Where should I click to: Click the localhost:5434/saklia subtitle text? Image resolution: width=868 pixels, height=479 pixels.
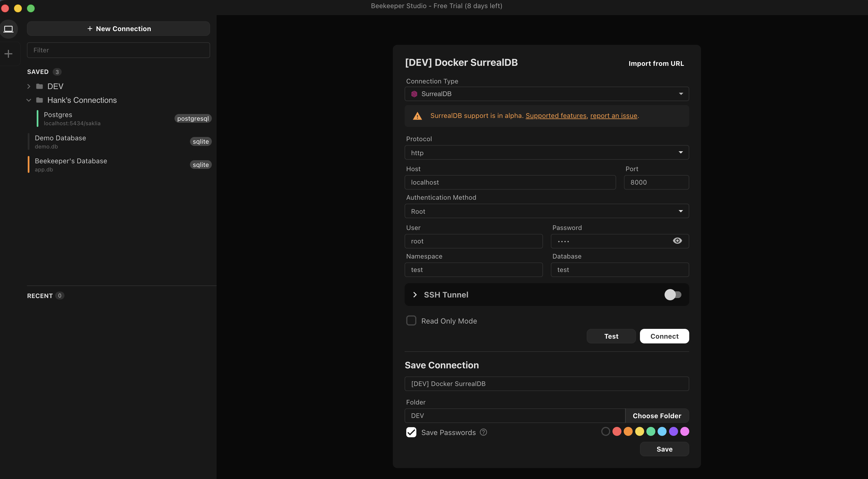pos(72,123)
